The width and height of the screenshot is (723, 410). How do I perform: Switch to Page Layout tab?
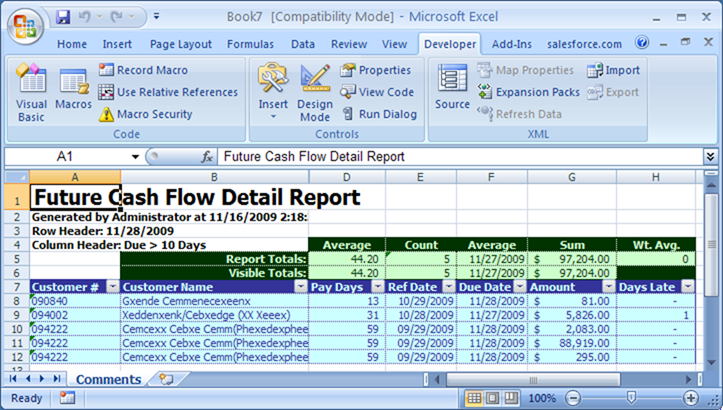point(181,44)
